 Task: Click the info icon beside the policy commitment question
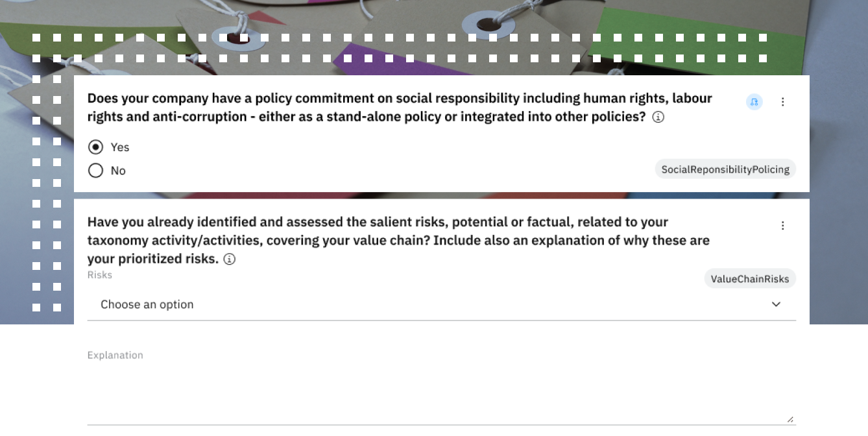point(658,117)
